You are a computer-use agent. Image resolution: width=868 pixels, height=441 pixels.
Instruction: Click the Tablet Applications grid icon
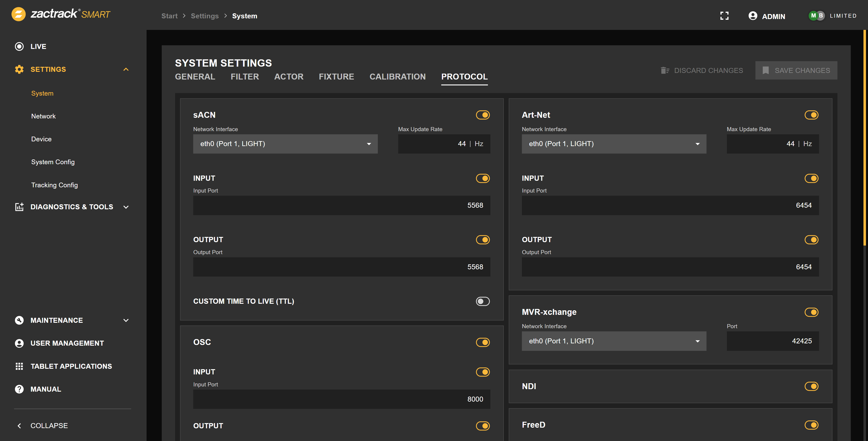[x=19, y=366]
